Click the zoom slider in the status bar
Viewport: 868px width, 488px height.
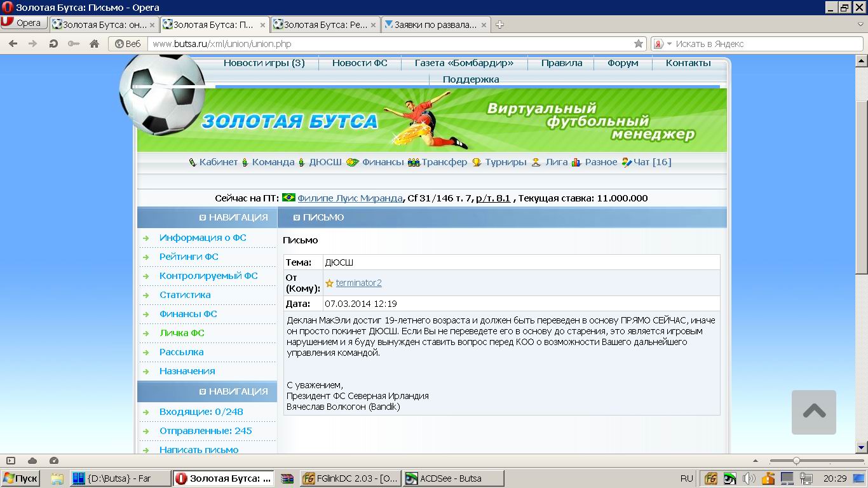796,461
